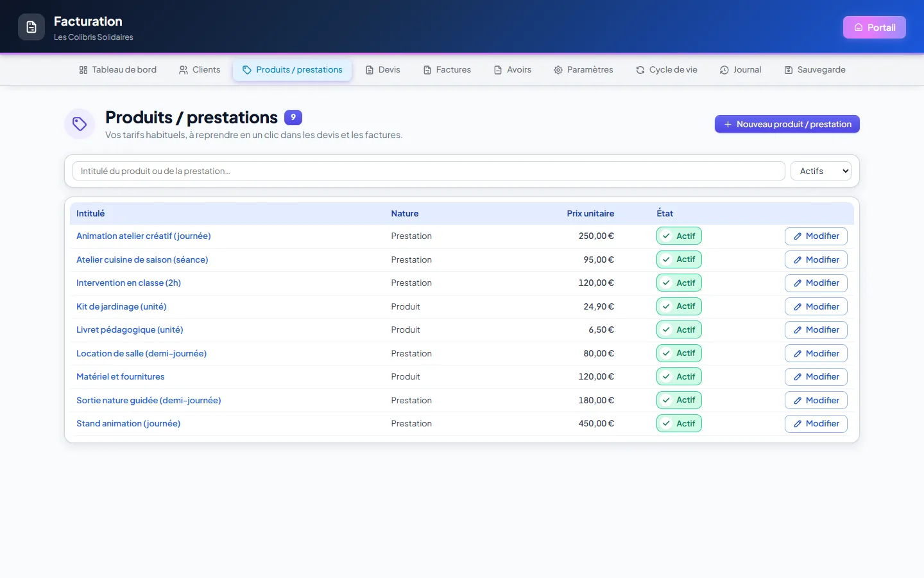Click the tag icon beside Produits / prestations heading
Image resolution: width=924 pixels, height=578 pixels.
[x=80, y=124]
